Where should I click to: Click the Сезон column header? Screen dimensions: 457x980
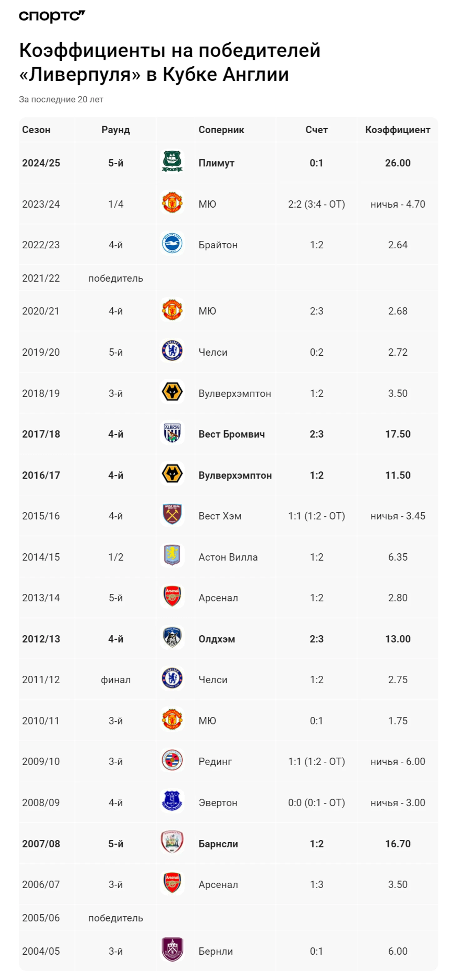36,130
